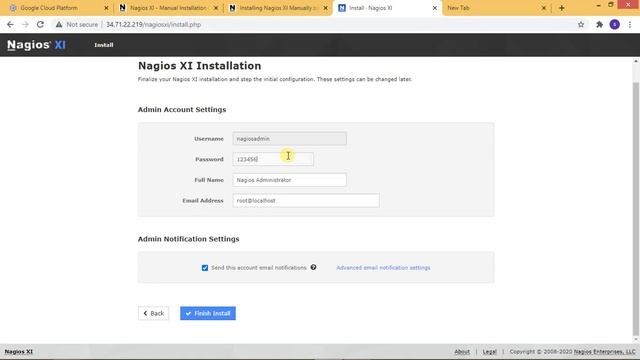Click the Nagios XI logo
The image size is (640, 360).
[36, 44]
